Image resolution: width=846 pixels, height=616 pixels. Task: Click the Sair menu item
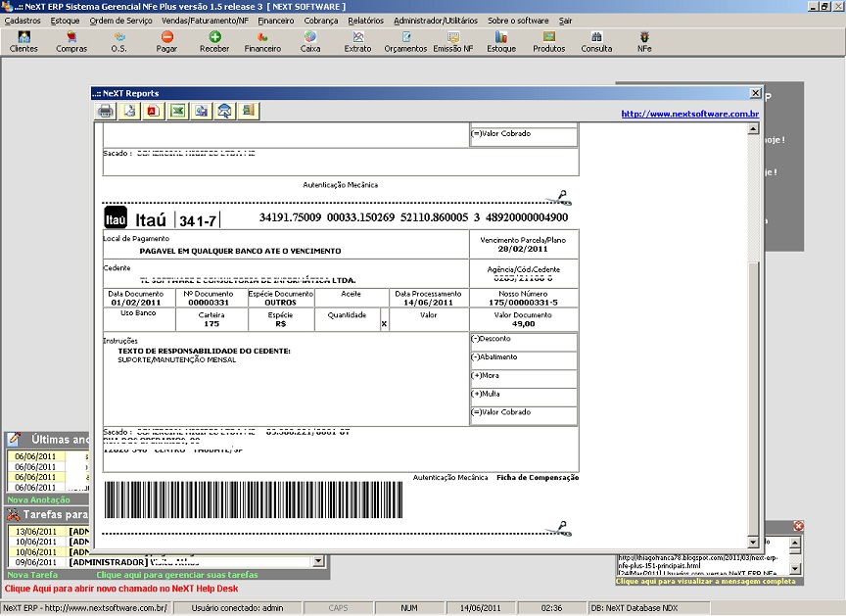point(565,21)
